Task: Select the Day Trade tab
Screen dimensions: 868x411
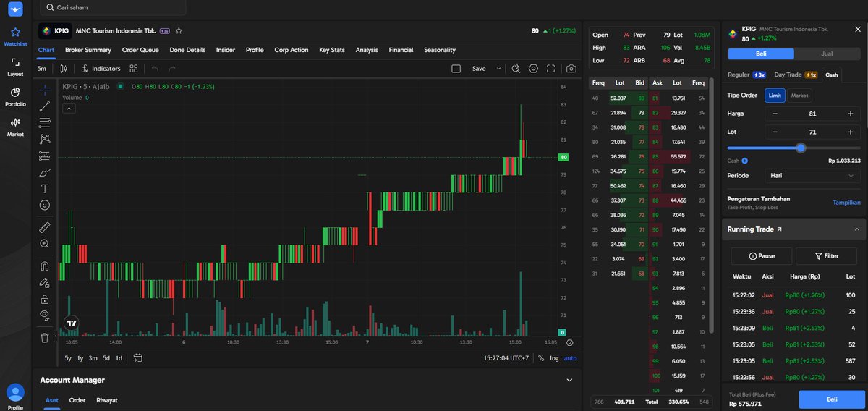Action: click(795, 75)
